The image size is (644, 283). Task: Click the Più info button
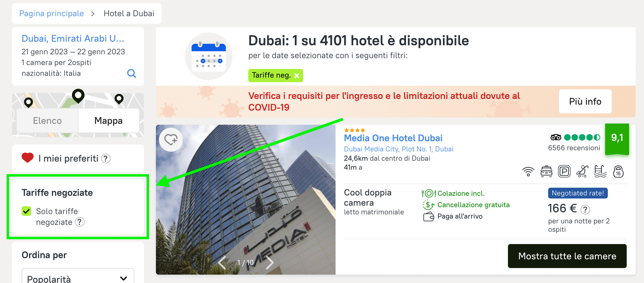pos(585,101)
